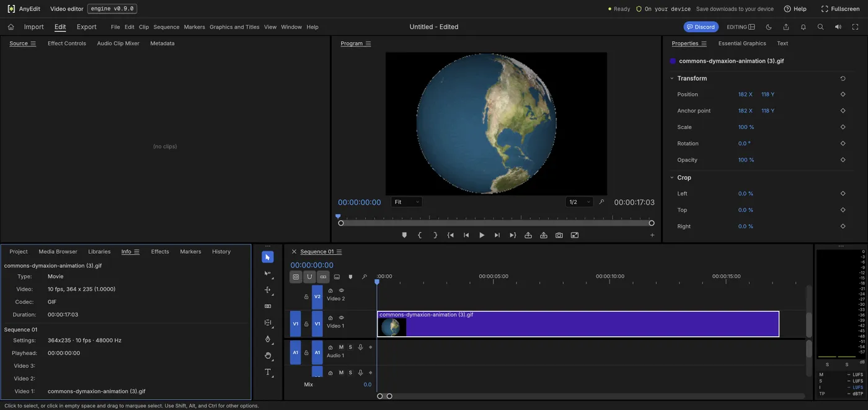Toggle the speaker volume icon
Screen dimensions: 868x410
point(838,27)
